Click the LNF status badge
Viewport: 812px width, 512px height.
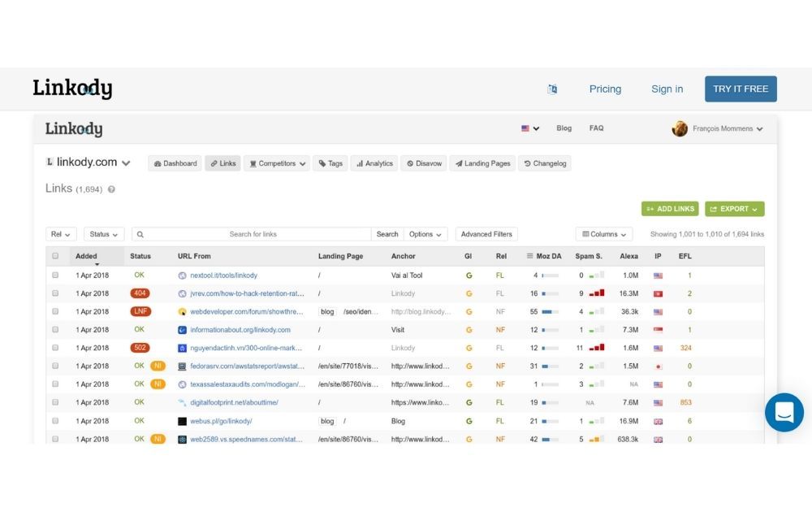(x=140, y=311)
